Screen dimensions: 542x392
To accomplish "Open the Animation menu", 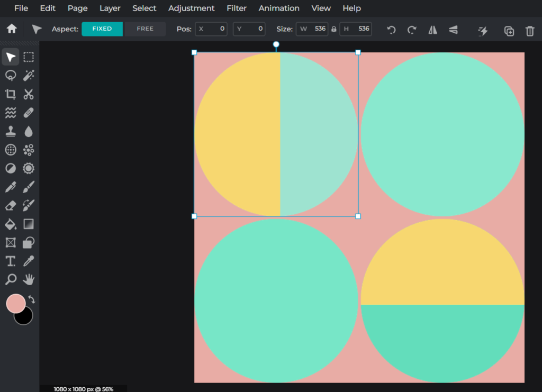I will (279, 8).
